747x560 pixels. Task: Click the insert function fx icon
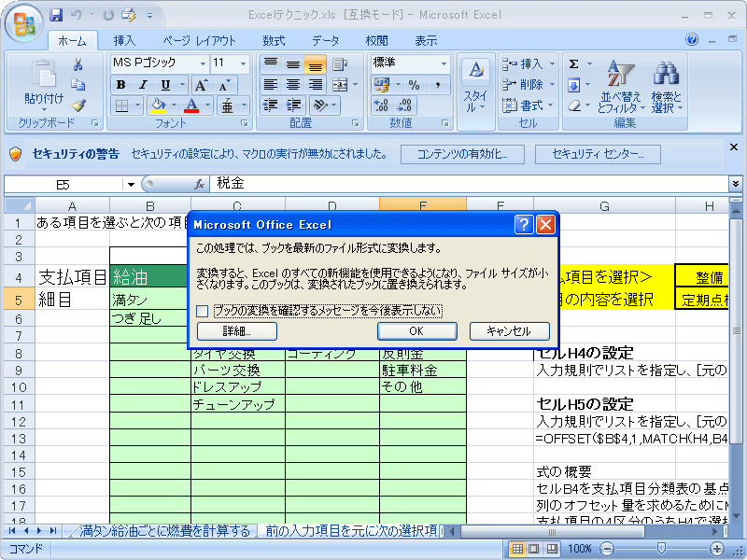(200, 184)
